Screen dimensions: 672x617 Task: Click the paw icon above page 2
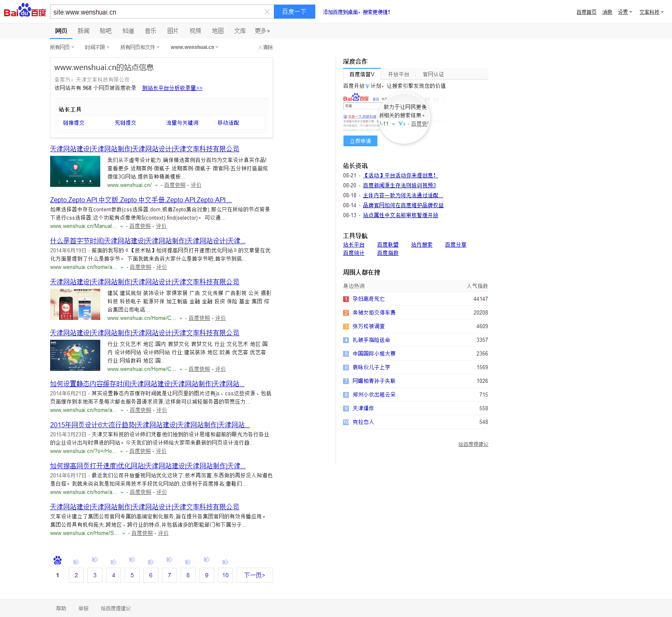coord(76,562)
